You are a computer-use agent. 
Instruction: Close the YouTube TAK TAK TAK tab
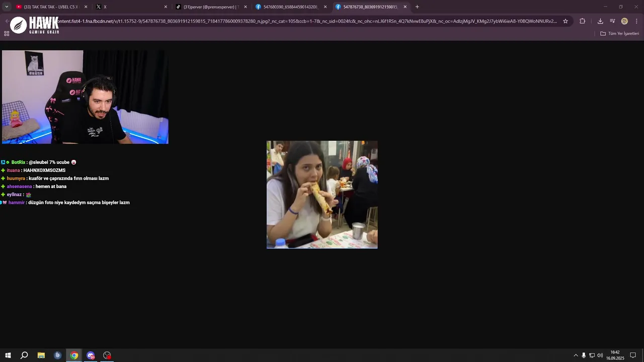click(x=86, y=7)
